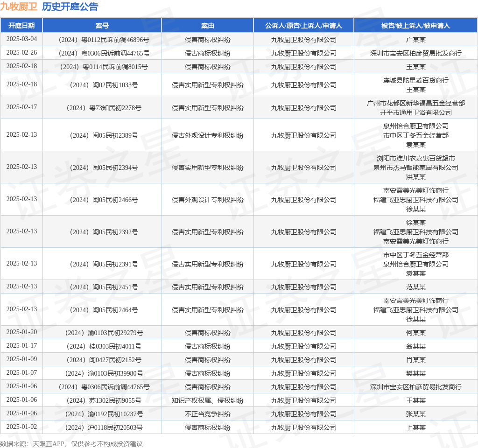Click case number 桂0303民初4011号

104,347
